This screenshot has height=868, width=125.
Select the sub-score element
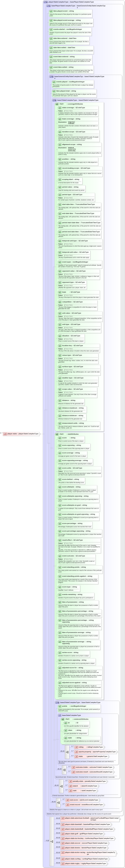tap(82, 800)
